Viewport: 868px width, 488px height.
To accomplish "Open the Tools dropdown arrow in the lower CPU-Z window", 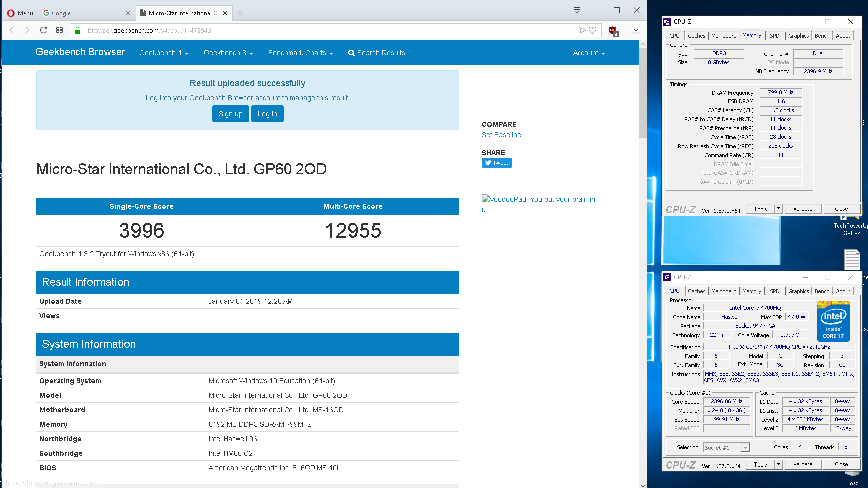I will (778, 464).
